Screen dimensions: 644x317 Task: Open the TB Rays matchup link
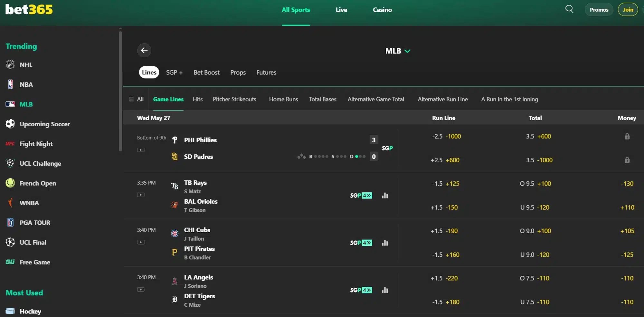(195, 183)
